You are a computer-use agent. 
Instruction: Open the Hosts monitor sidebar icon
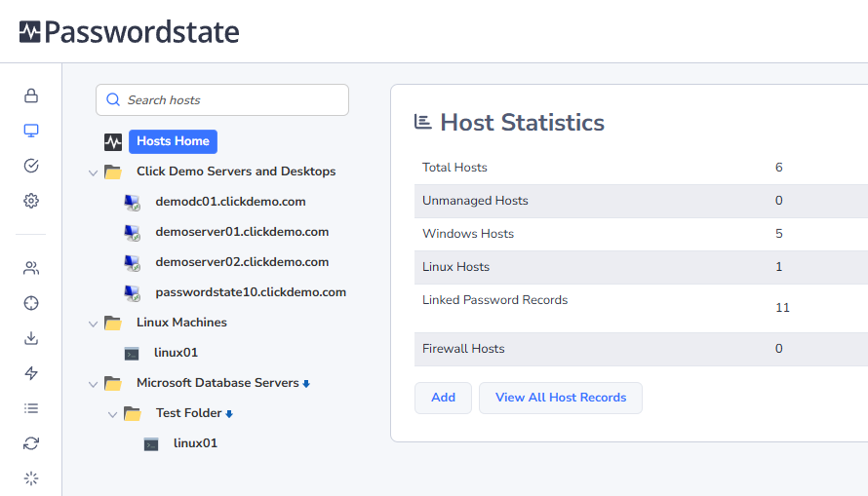click(31, 131)
